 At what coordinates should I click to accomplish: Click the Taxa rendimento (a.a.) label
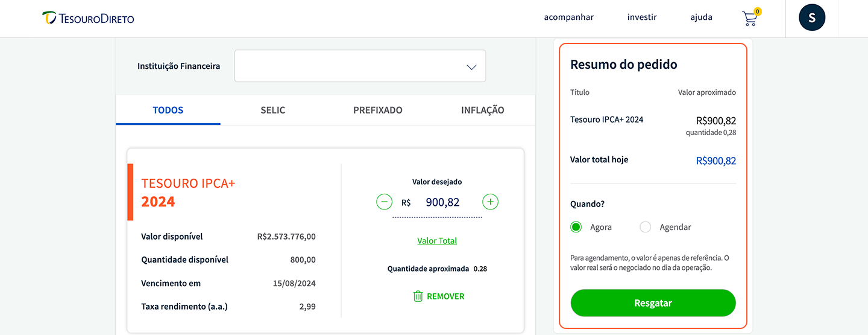tap(186, 307)
